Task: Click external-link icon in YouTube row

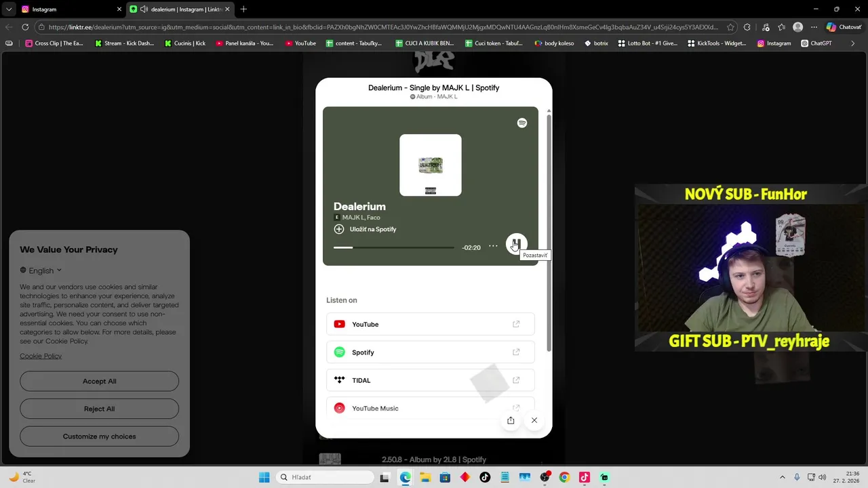Action: pyautogui.click(x=516, y=324)
